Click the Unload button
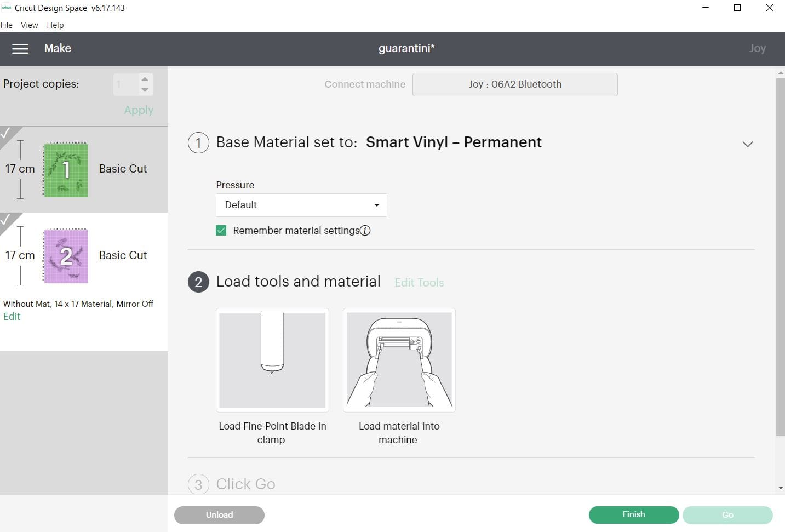The height and width of the screenshot is (532, 785). [x=219, y=515]
